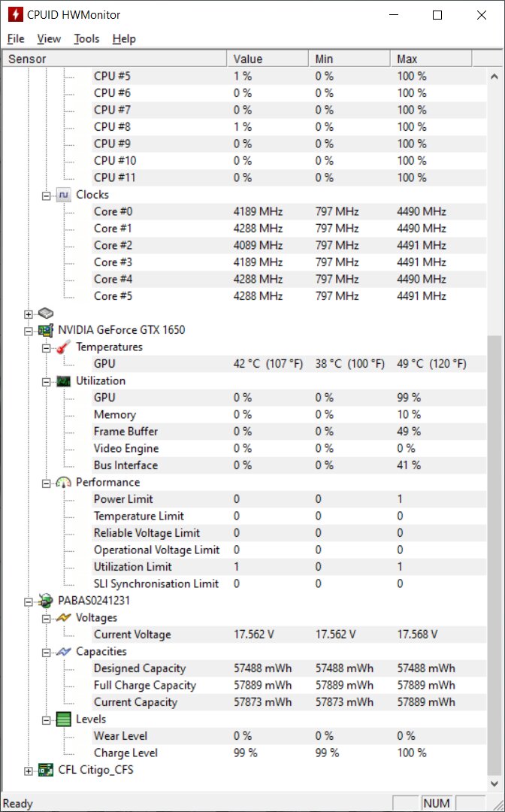Click the Performance gauge icon

coord(64,483)
